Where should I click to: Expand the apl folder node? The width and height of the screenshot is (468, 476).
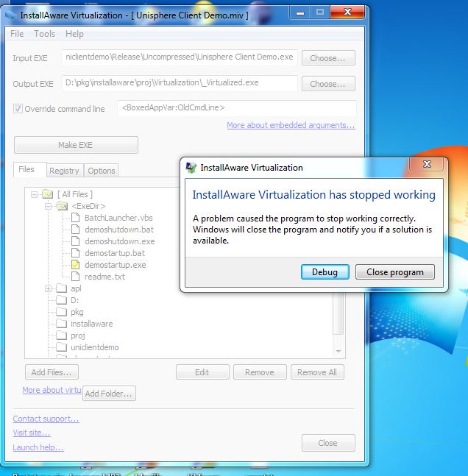point(48,288)
